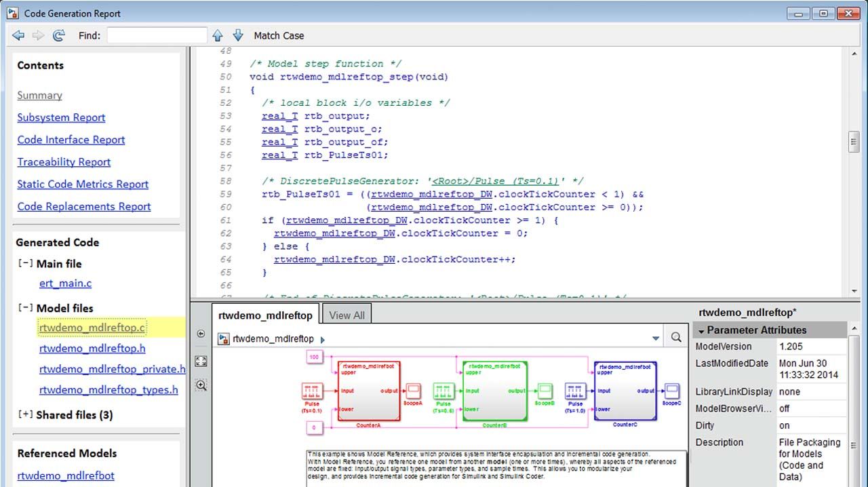Screen dimensions: 868x487
Task: Open the Traceability Report link
Action: point(64,162)
